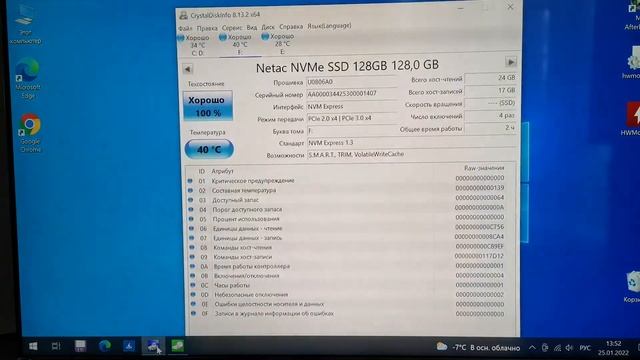Screen dimensions: 640x360
Task: Open the HWMonitor desktop shortcut
Action: pos(631,119)
